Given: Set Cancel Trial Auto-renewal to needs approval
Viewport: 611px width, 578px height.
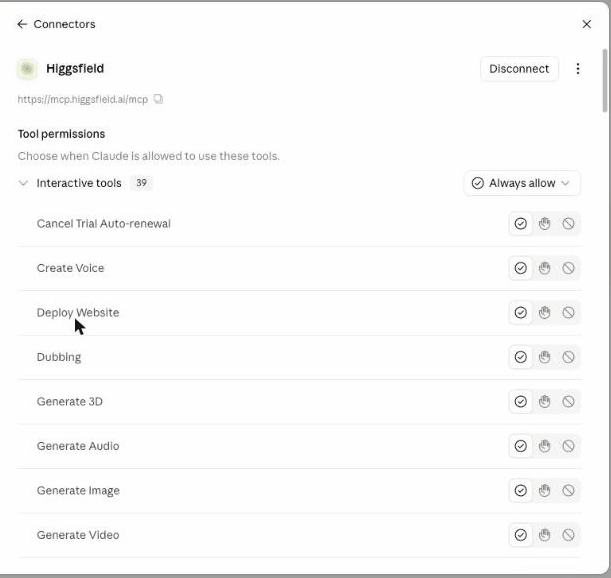Looking at the screenshot, I should 544,224.
